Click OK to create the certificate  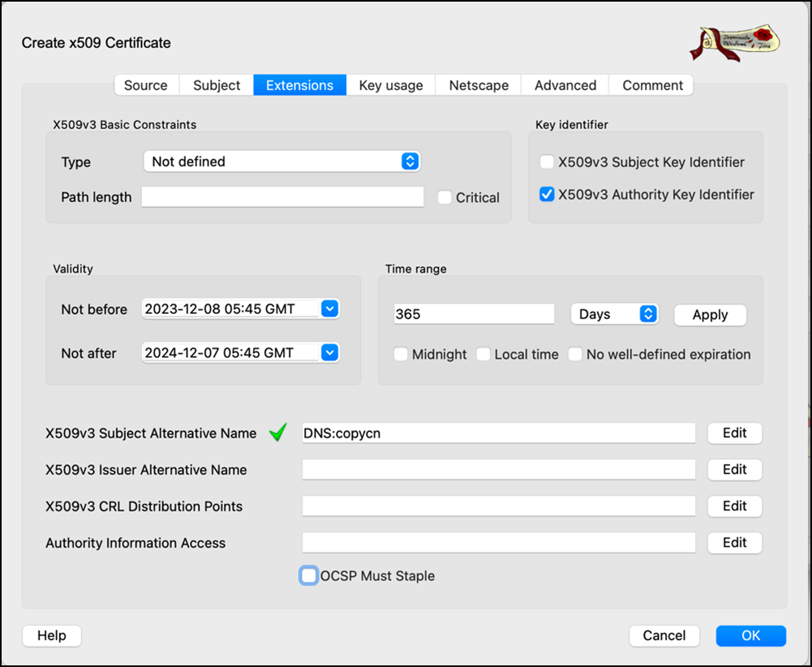[750, 635]
